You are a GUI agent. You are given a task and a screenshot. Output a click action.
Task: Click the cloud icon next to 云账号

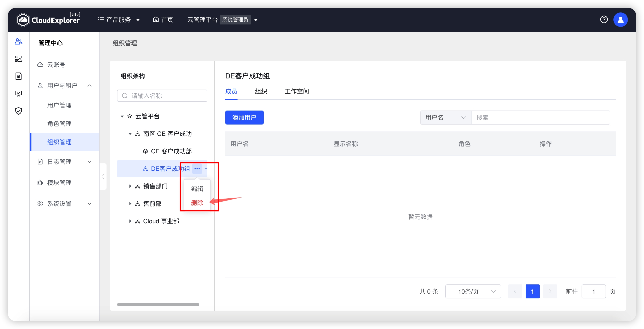point(40,65)
